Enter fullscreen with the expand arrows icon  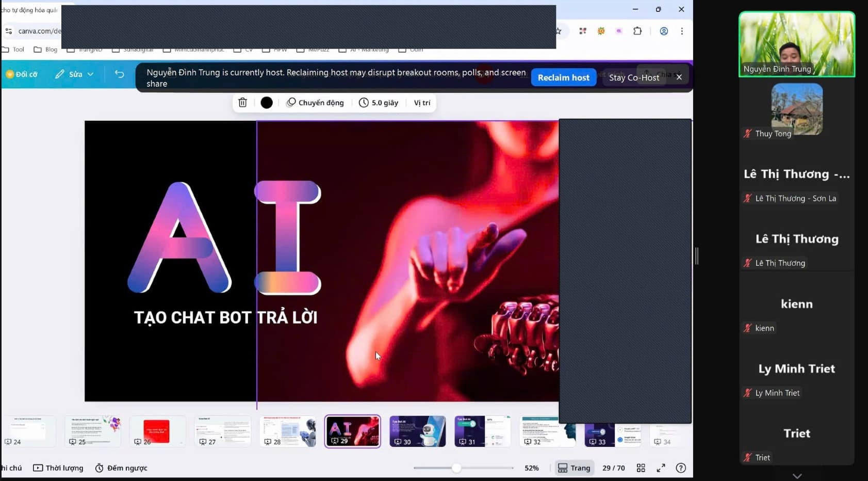coord(661,468)
